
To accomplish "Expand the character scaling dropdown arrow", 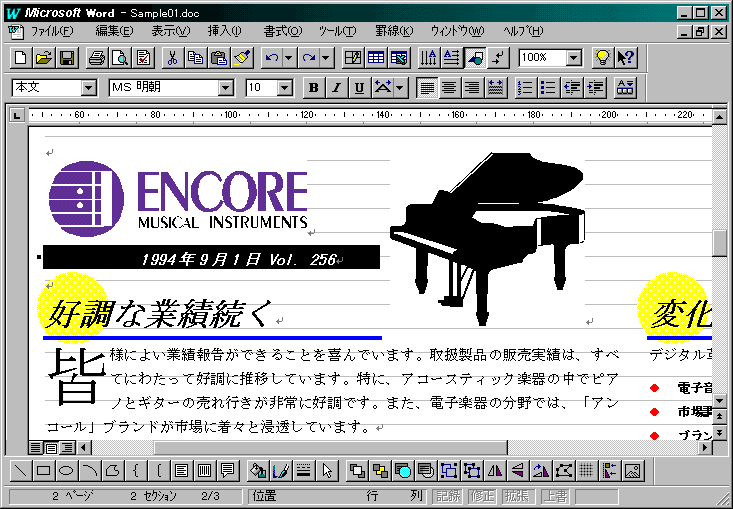I will [401, 88].
